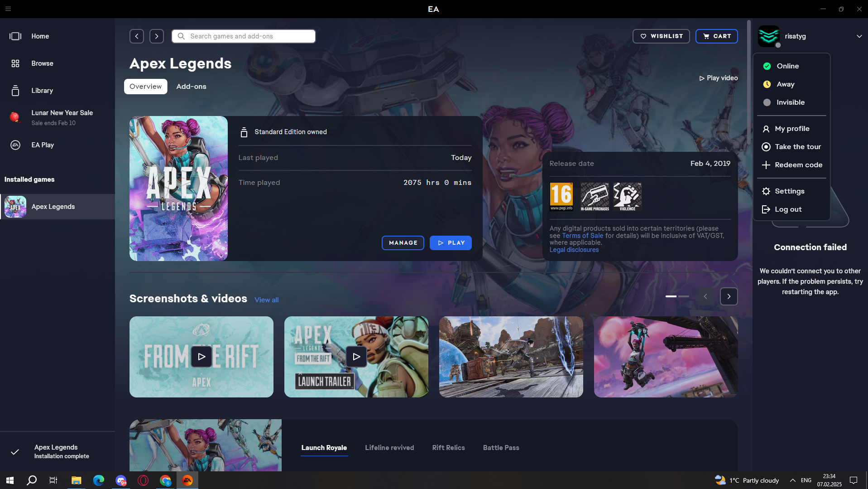Click the Apex Legends installed game thumbnail
868x489 pixels.
[x=15, y=207]
